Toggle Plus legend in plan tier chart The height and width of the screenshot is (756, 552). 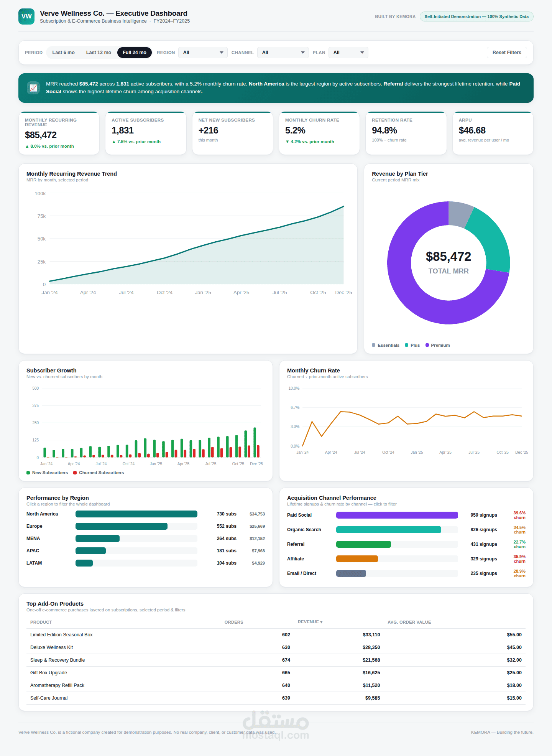coord(412,345)
